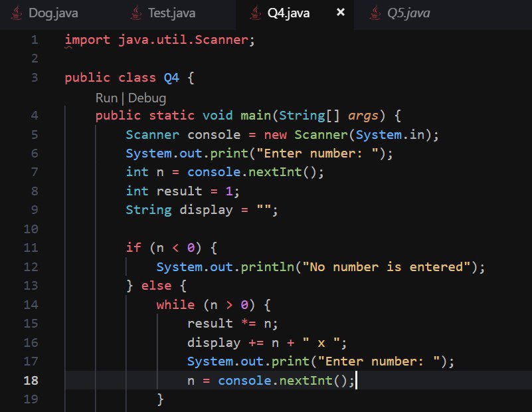Switch to the Test.java tab
Image resolution: width=532 pixels, height=412 pixels.
[x=171, y=13]
